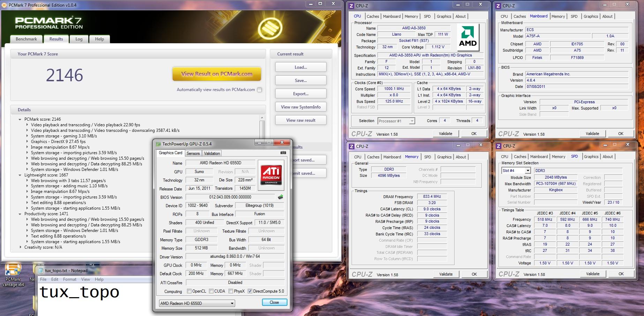Screen dimensions: 644x316
Task: Click Validate in the CPU-Z CPU window
Action: pos(445,134)
